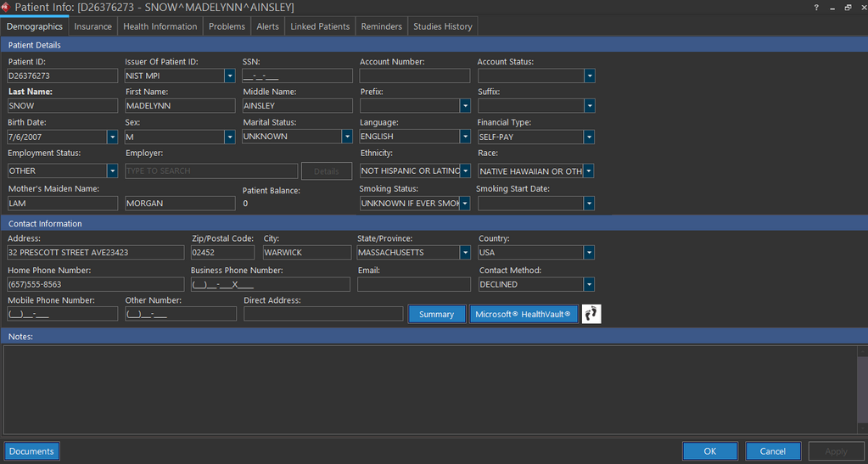This screenshot has width=868, height=464.
Task: Expand the Contact Method dropdown
Action: (x=589, y=285)
